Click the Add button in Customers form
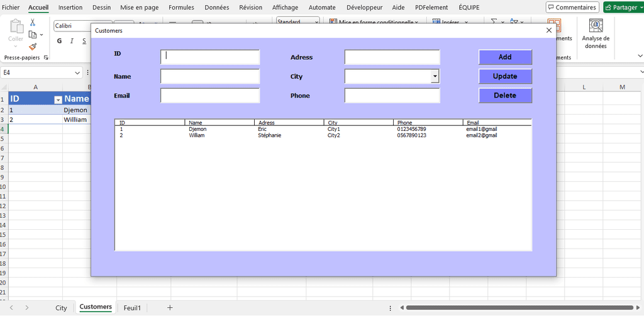 pos(505,57)
